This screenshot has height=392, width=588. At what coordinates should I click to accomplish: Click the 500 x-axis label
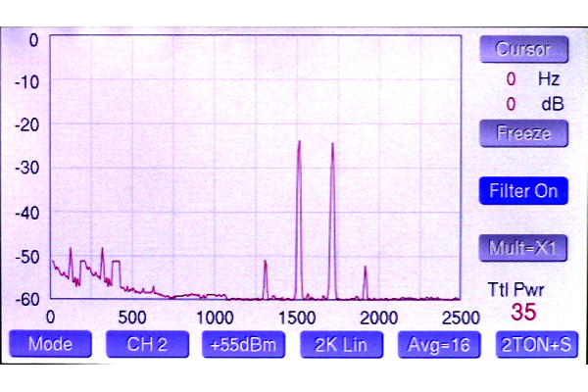tap(132, 318)
